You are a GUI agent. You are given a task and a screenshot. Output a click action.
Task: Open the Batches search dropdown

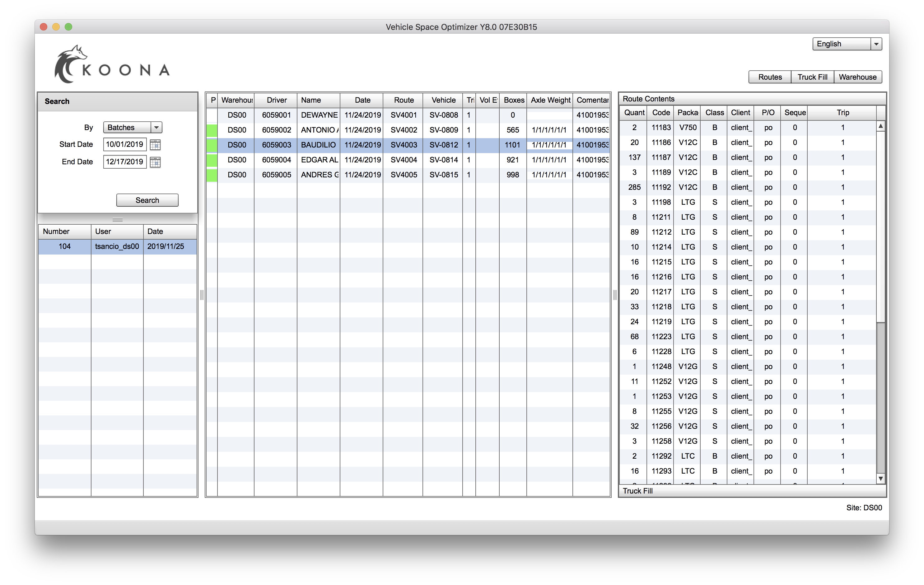tap(156, 127)
